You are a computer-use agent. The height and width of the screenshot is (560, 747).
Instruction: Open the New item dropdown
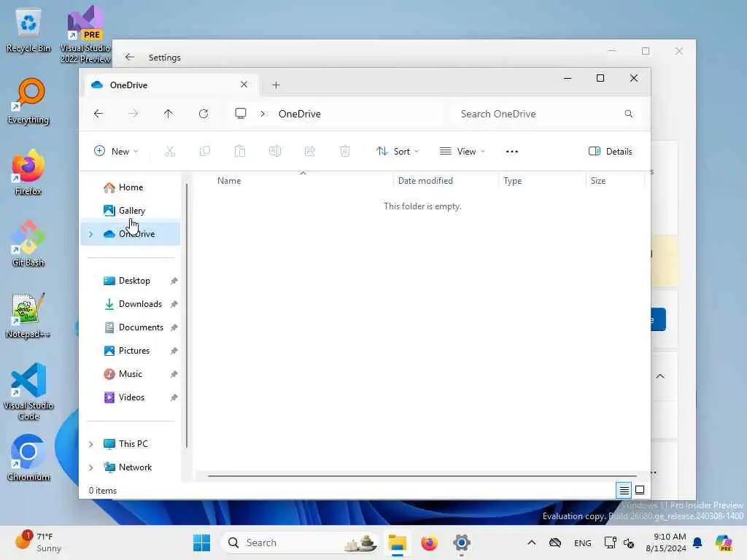116,152
